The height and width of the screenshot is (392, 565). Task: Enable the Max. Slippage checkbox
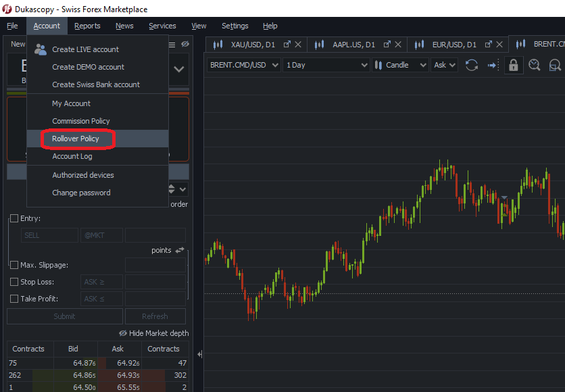point(14,265)
